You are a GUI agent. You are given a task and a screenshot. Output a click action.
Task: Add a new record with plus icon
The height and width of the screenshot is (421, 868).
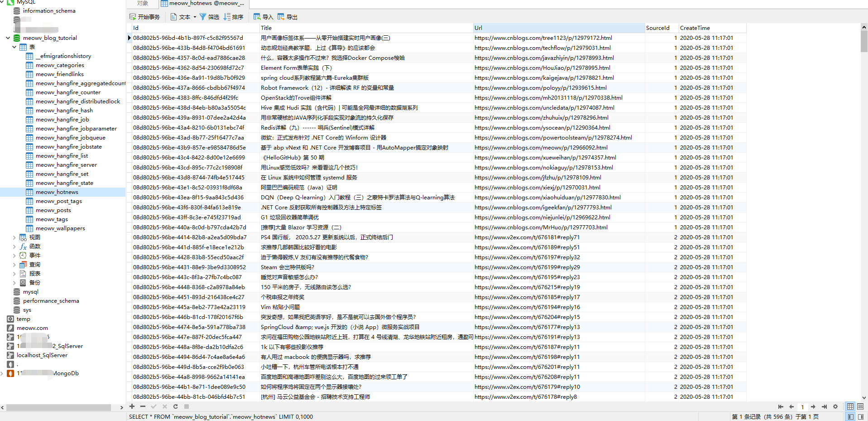pos(132,406)
